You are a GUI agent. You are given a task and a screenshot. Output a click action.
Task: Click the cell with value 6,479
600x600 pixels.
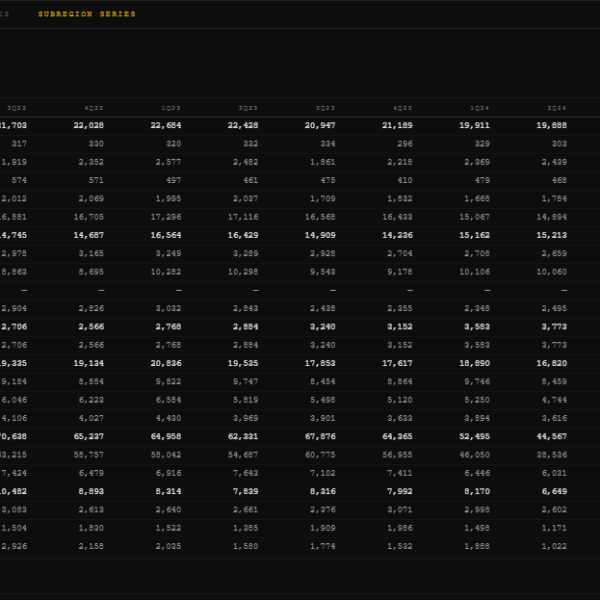(91, 473)
